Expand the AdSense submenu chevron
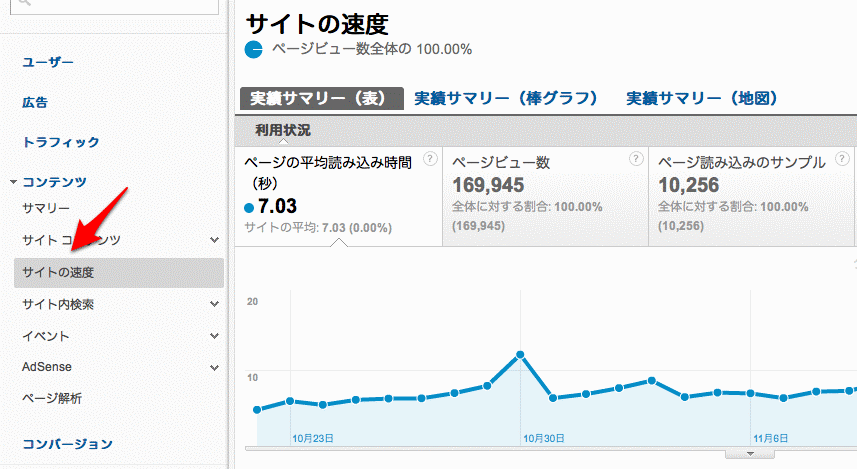The height and width of the screenshot is (469, 857). point(214,368)
